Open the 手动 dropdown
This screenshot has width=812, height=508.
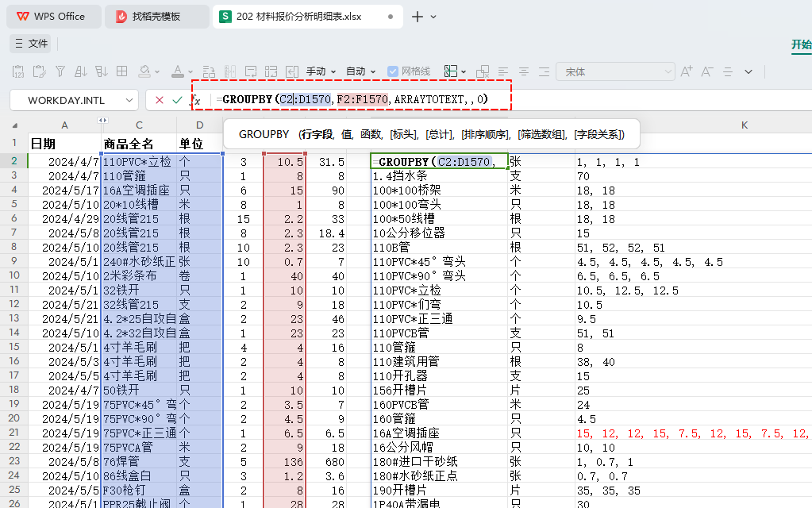321,71
